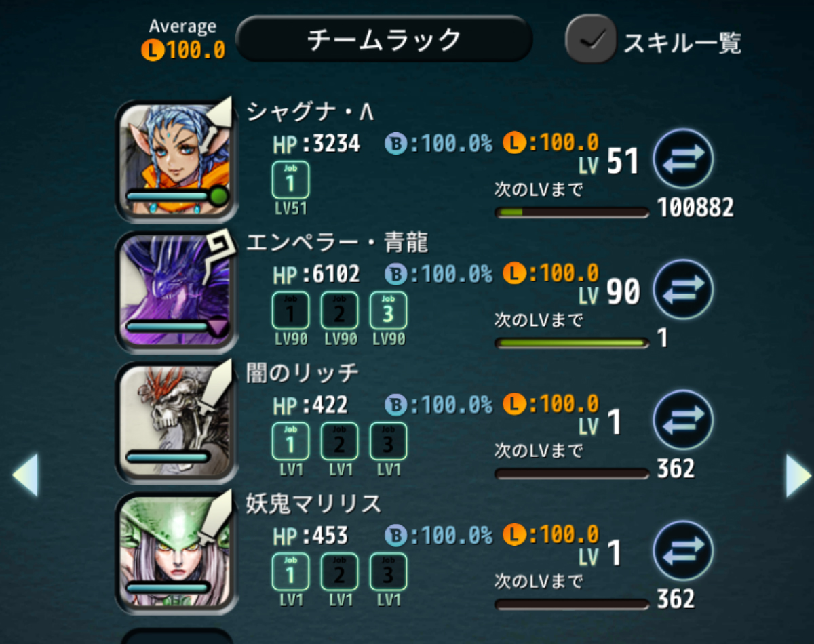Viewport: 814px width, 644px height.
Task: Click the swap icon for シャグナ・Λ
Action: click(x=683, y=159)
